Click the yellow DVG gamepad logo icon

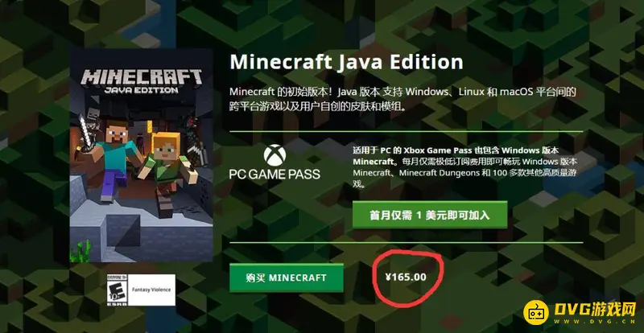coord(536,312)
